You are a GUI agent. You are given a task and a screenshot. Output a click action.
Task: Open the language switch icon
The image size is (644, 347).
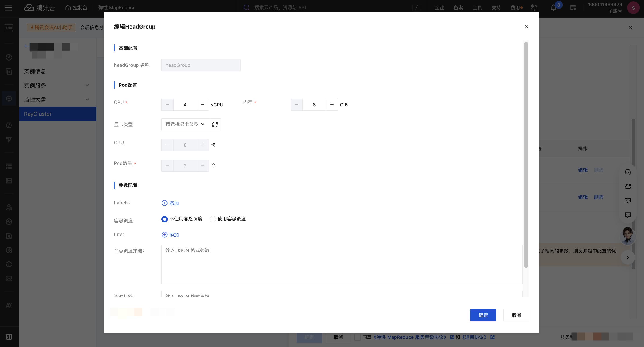(x=534, y=7)
